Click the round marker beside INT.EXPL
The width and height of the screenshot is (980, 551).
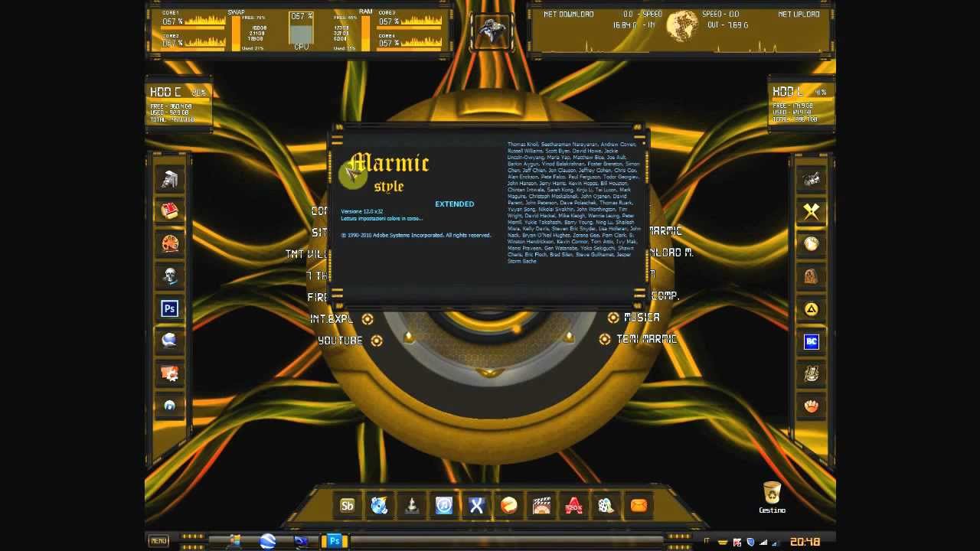point(367,319)
